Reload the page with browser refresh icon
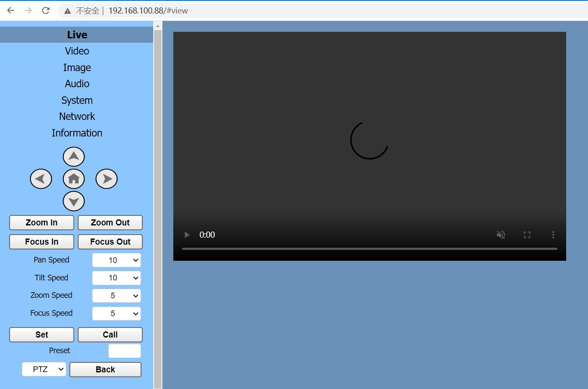 point(45,10)
